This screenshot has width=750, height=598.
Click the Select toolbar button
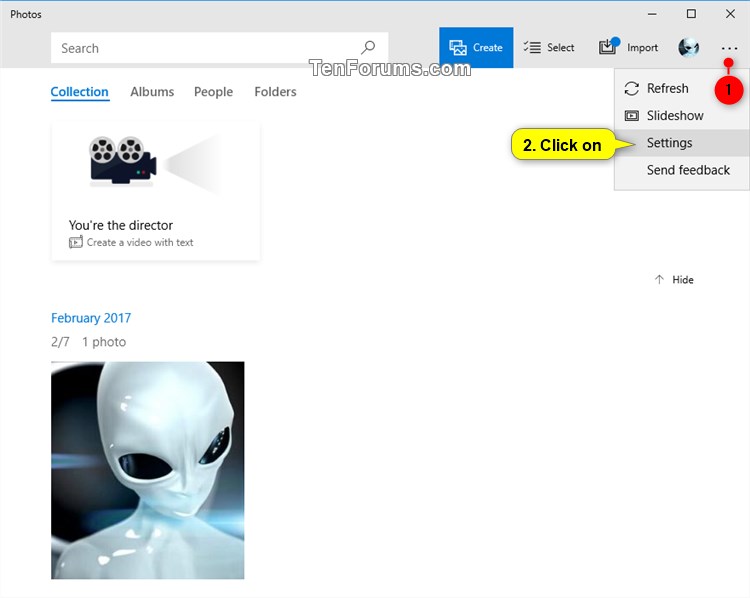(549, 47)
